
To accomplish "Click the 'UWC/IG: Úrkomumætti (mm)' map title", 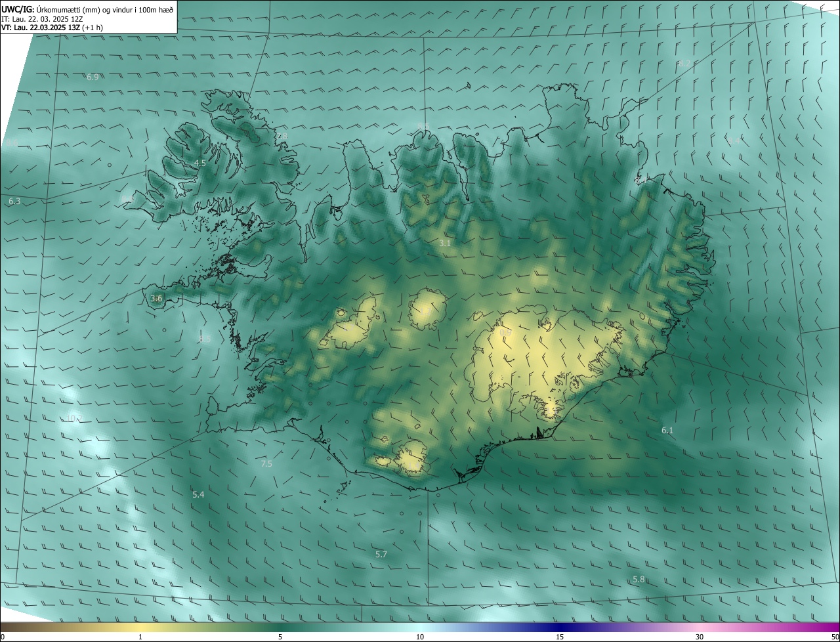I will tap(89, 9).
